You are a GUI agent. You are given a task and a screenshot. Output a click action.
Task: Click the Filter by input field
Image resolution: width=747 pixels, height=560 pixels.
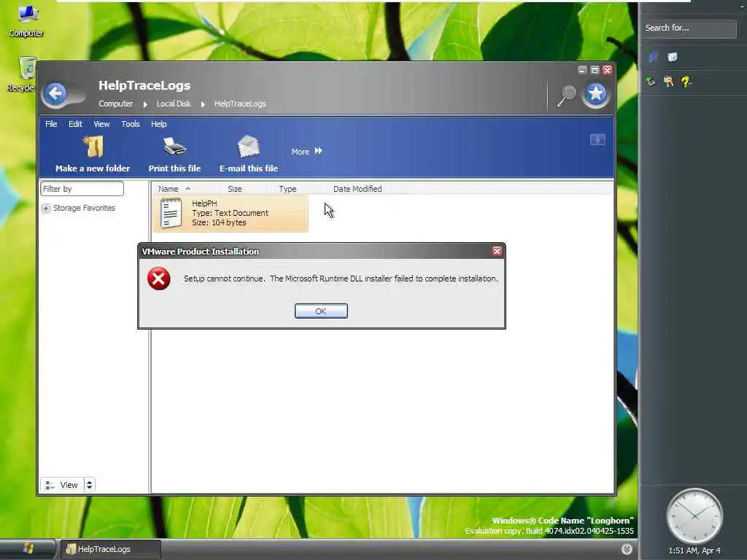82,189
